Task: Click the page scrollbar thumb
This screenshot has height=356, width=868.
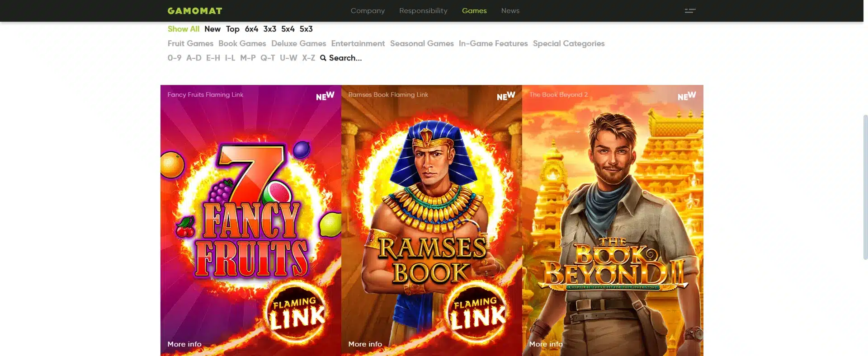Action: pos(865,187)
